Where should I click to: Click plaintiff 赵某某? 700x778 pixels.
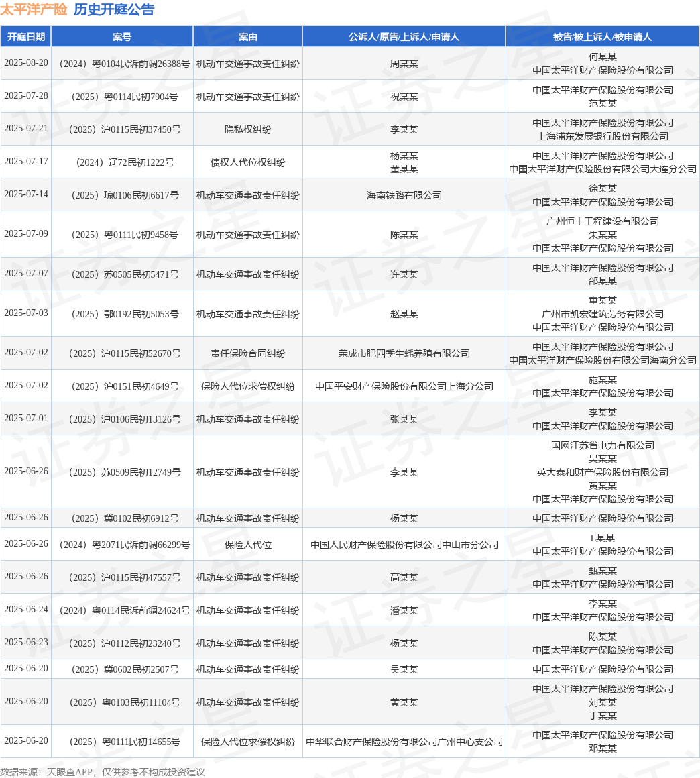coord(404,314)
